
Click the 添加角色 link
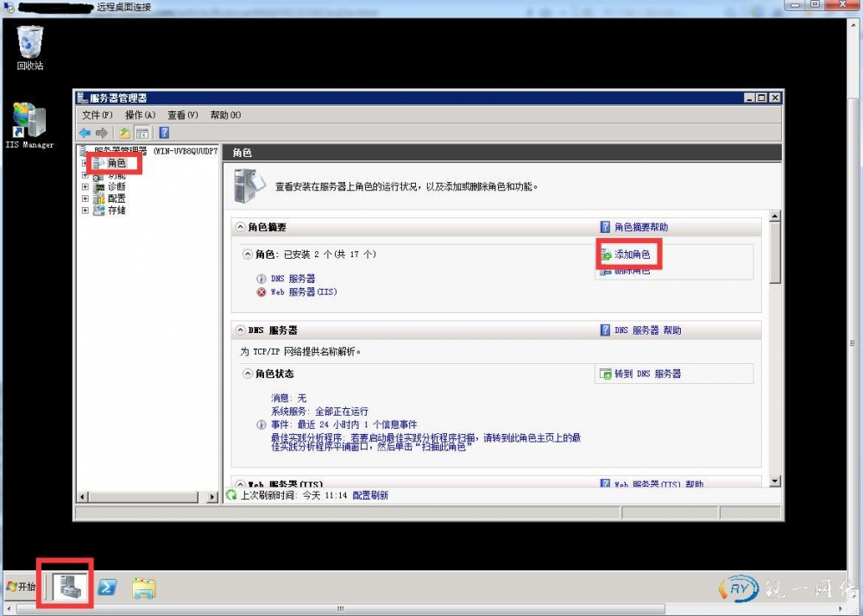[632, 255]
